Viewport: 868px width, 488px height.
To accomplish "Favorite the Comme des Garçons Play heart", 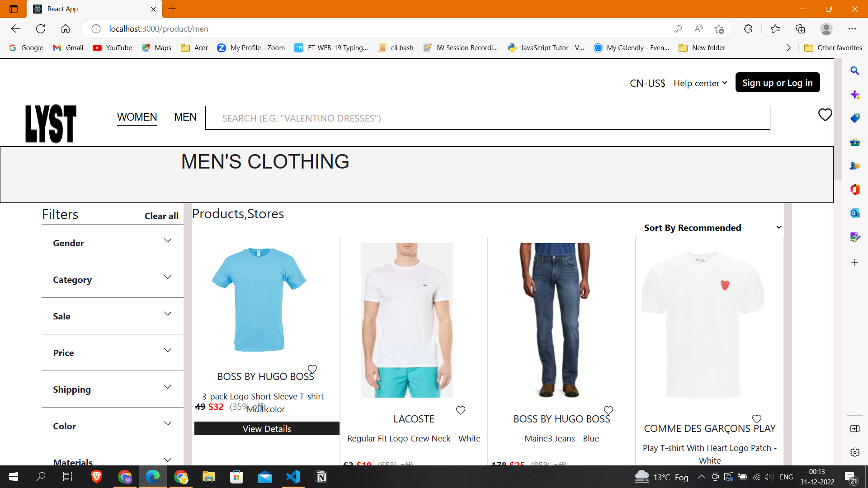I will tap(757, 419).
